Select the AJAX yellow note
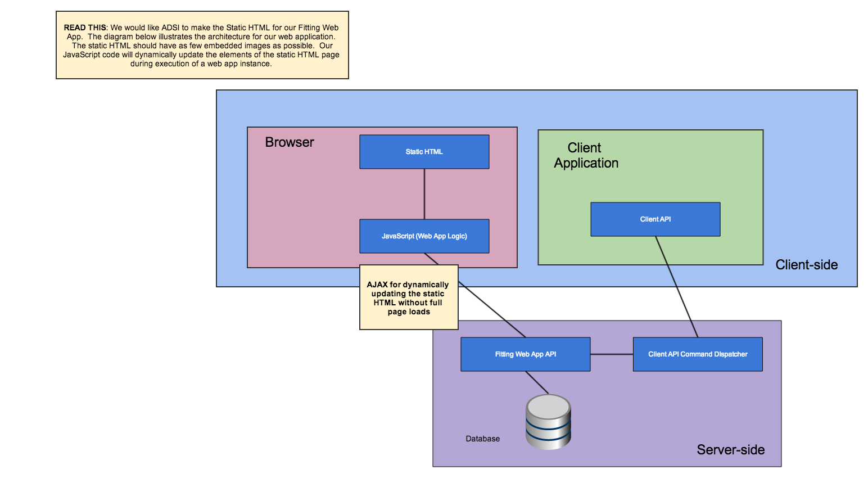The image size is (868, 478). point(409,298)
